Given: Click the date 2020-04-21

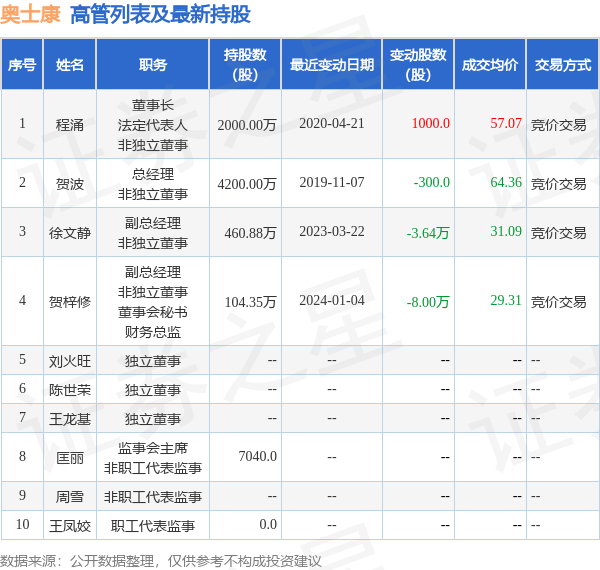Looking at the screenshot, I should pyautogui.click(x=332, y=123).
